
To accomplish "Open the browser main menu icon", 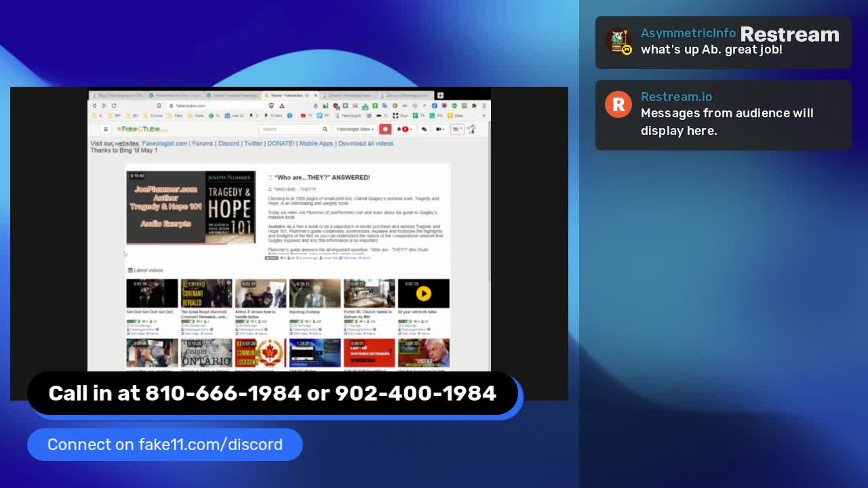I will tap(484, 106).
